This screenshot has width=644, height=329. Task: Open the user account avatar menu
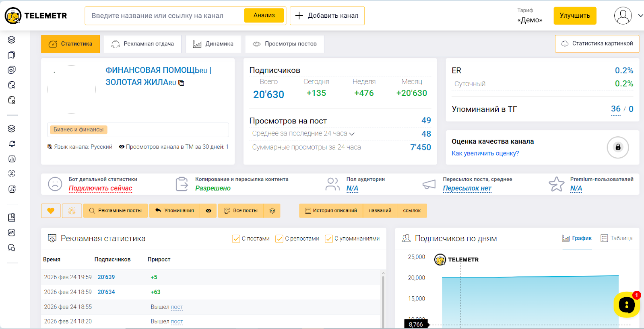click(x=623, y=16)
